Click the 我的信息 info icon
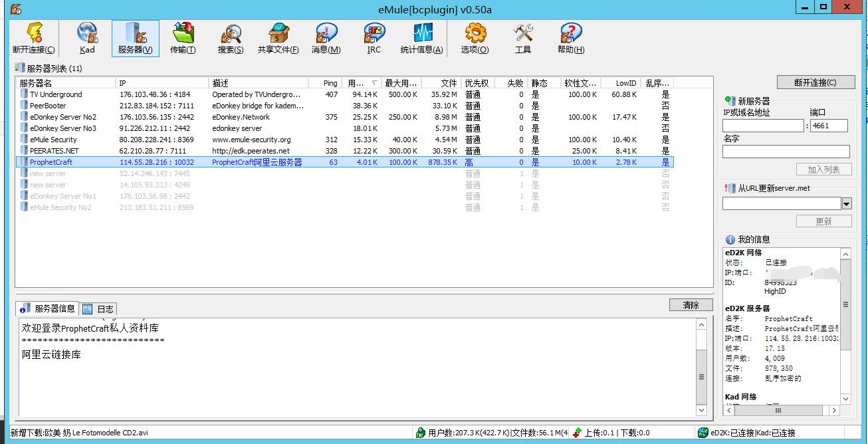Image resolution: width=868 pixels, height=444 pixels. pyautogui.click(x=730, y=239)
